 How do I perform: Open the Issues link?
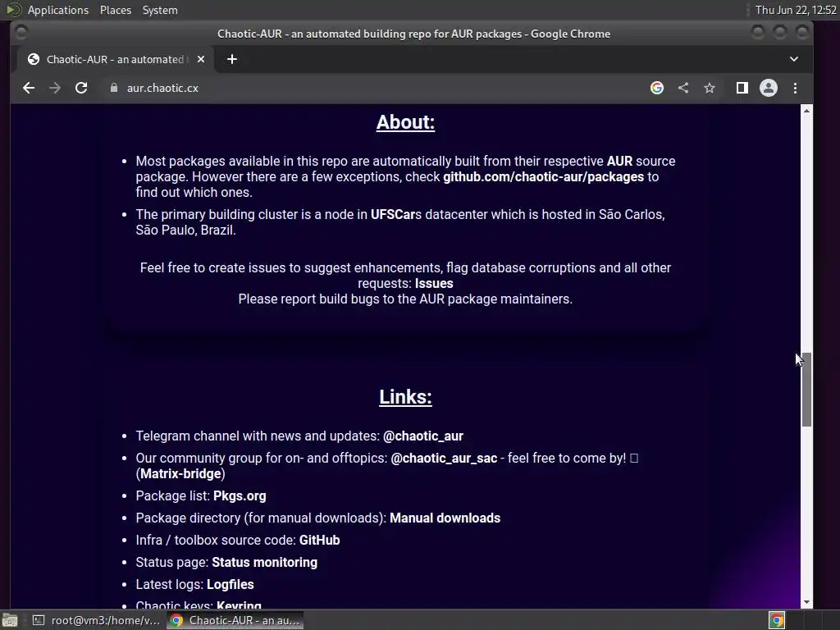(434, 283)
